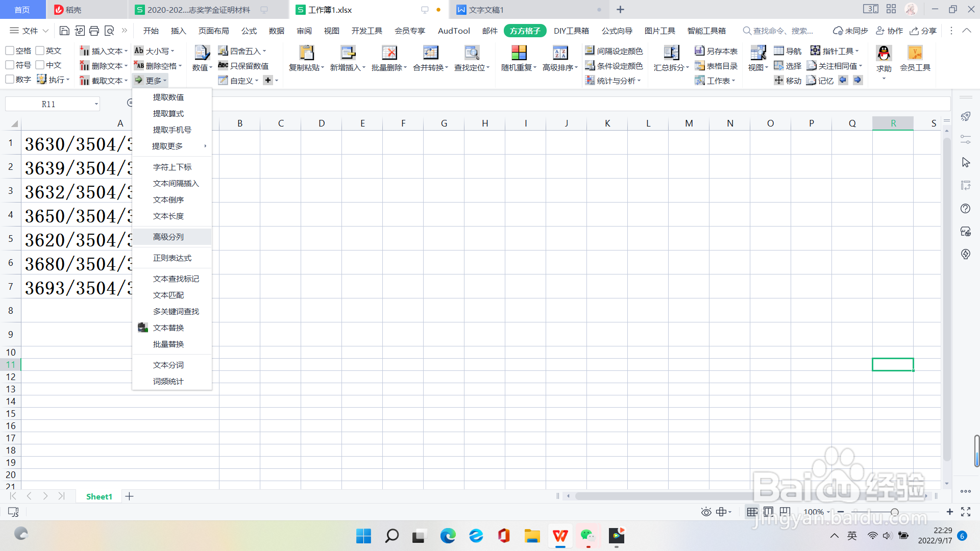Screen dimensions: 980x551
Task: Toggle the 符号 checkbox
Action: (10, 65)
